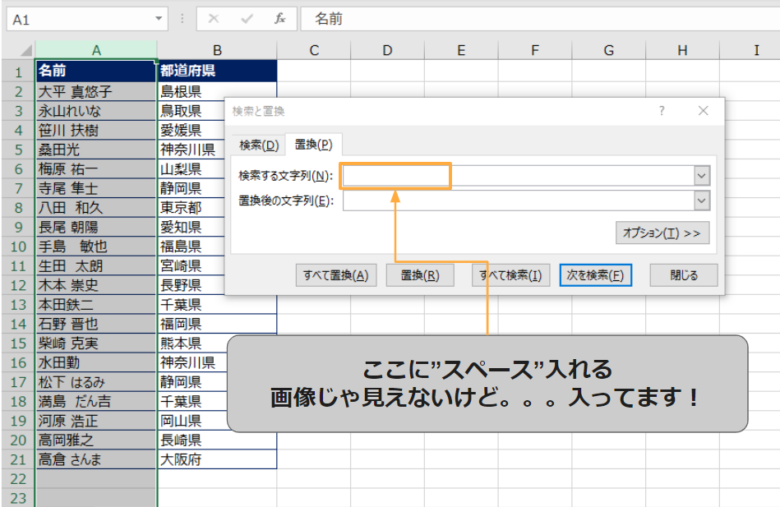
Task: Expand options with オプション(T) >> button
Action: pos(662,233)
